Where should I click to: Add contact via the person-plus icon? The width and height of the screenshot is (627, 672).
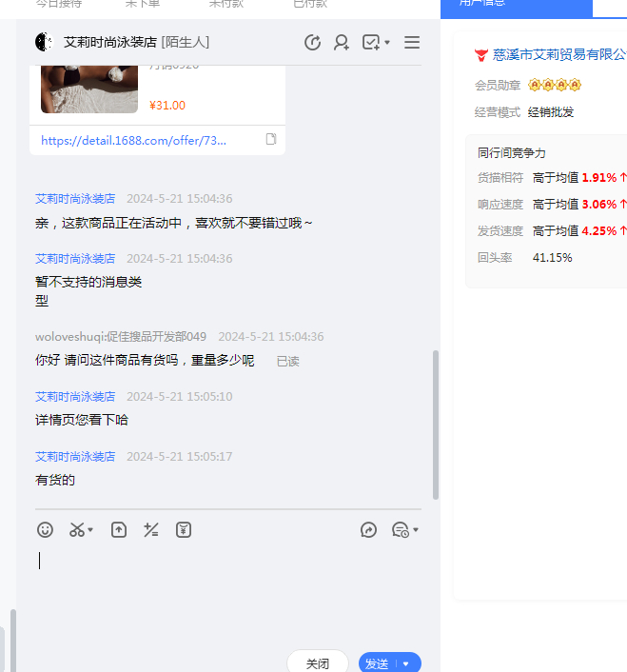point(342,43)
